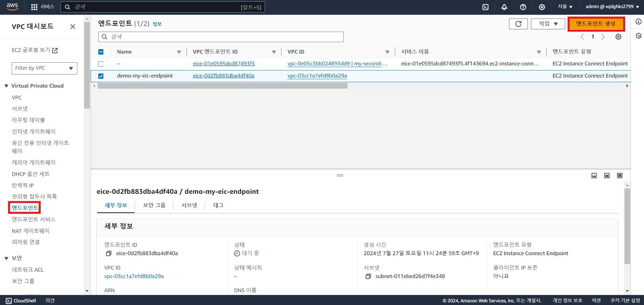Image resolution: width=644 pixels, height=305 pixels.
Task: Click the split panel resize handle
Action: click(340, 175)
